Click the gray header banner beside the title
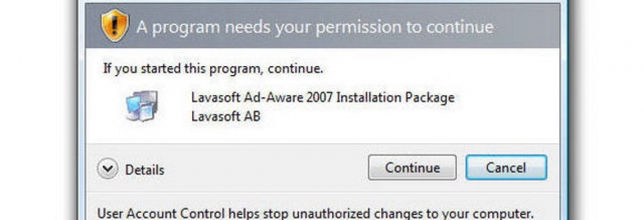Screen dimensions: 644x220 click(x=526, y=27)
